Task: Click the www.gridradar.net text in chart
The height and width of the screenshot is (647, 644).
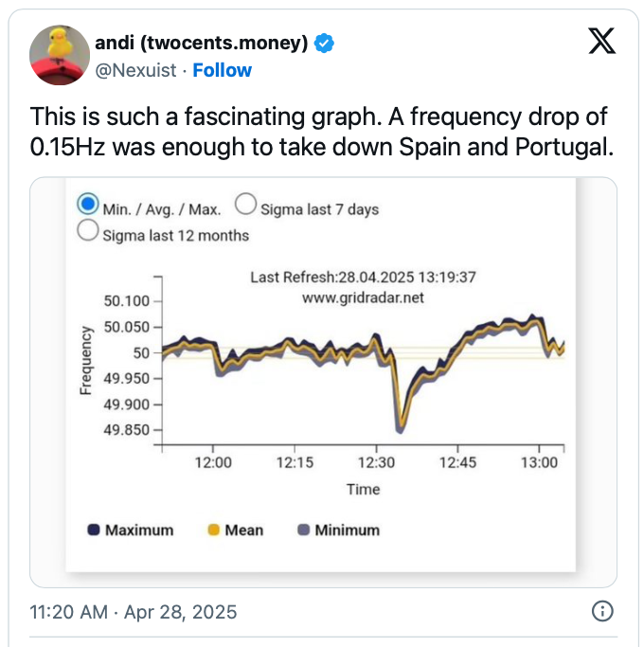Action: click(x=363, y=297)
